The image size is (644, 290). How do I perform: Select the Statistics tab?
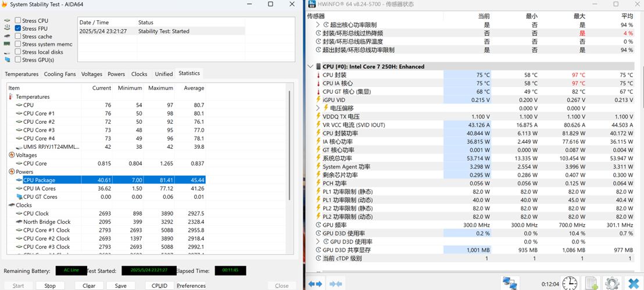189,73
